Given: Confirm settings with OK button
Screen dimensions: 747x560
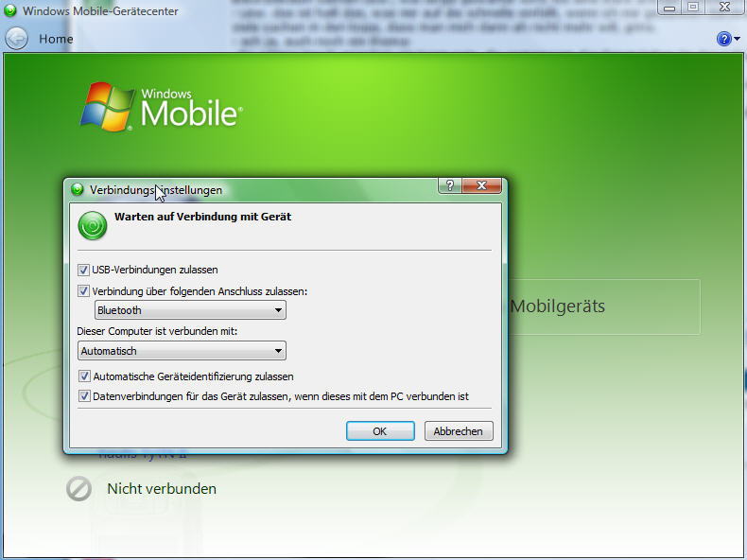Looking at the screenshot, I should click(x=380, y=430).
